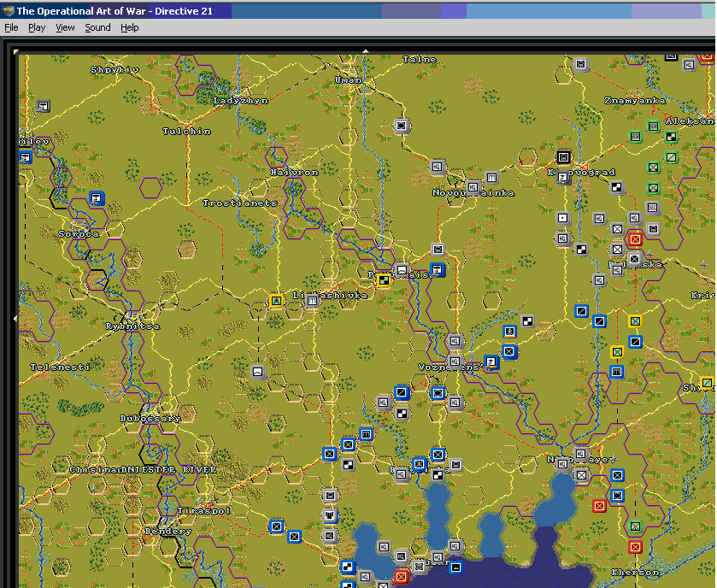Select the gray unit below Shpykiv at the map's left edge
This screenshot has width=717, height=588.
click(x=43, y=106)
